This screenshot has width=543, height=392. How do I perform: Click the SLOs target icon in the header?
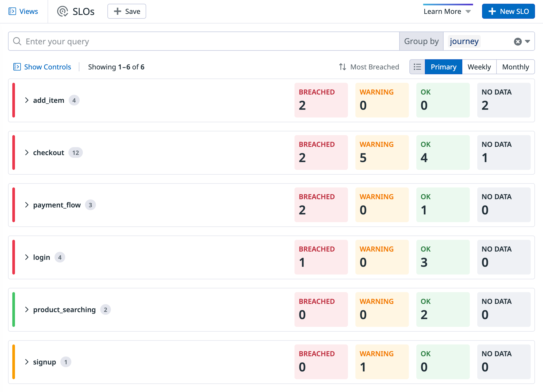[62, 11]
